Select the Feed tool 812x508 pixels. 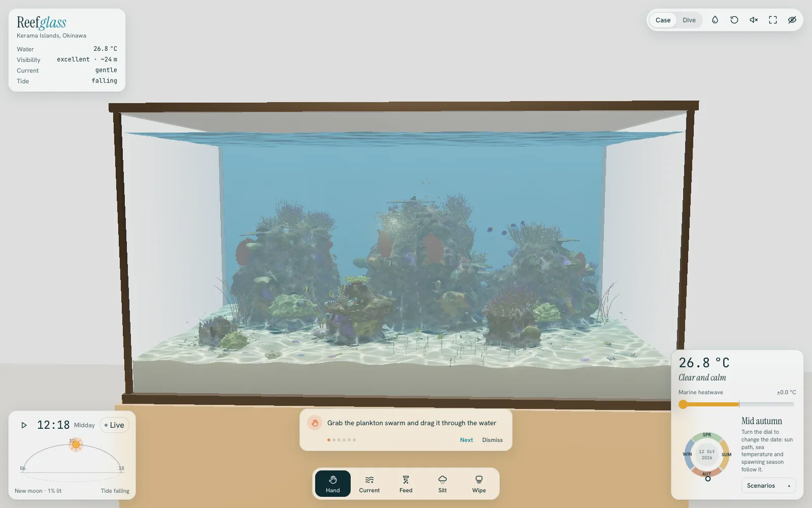406,484
